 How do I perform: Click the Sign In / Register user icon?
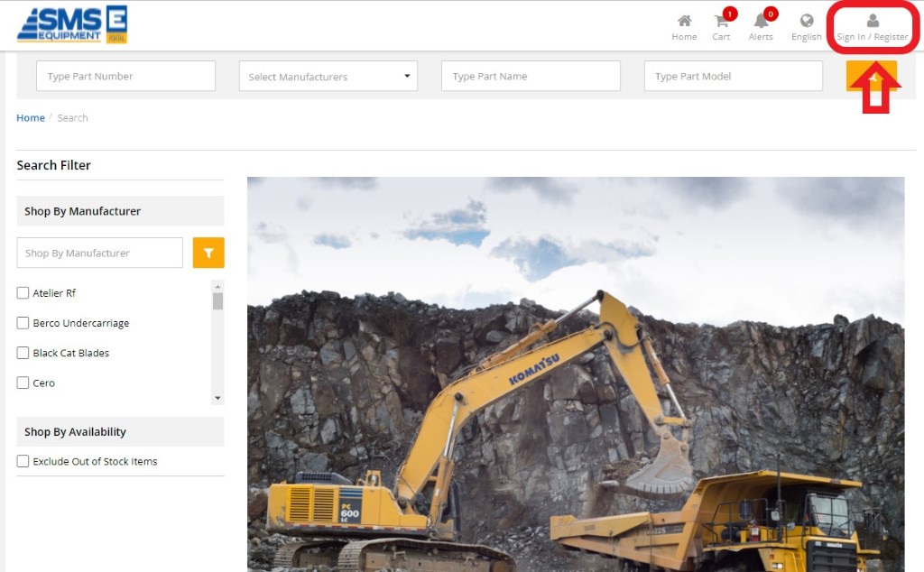(873, 22)
